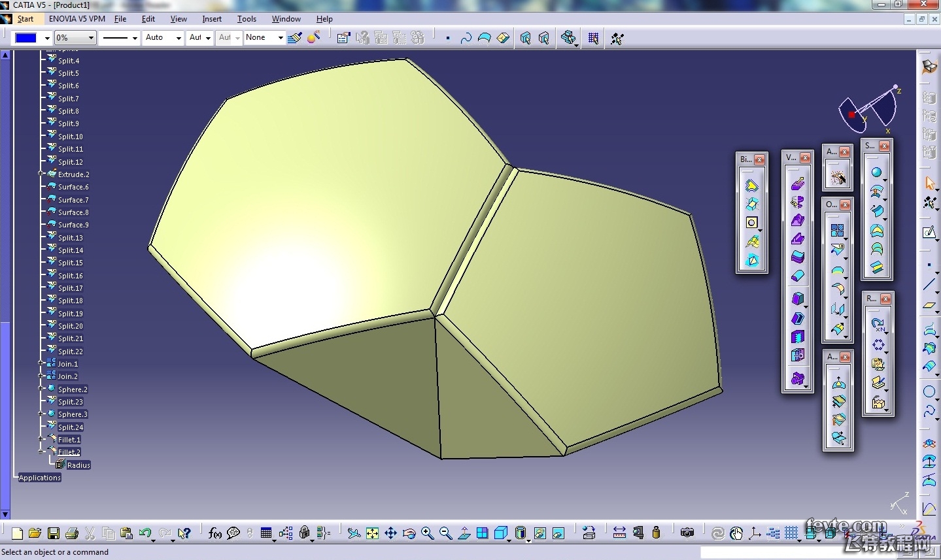Expand the Join.2 tree node
This screenshot has height=560, width=941.
pyautogui.click(x=41, y=376)
